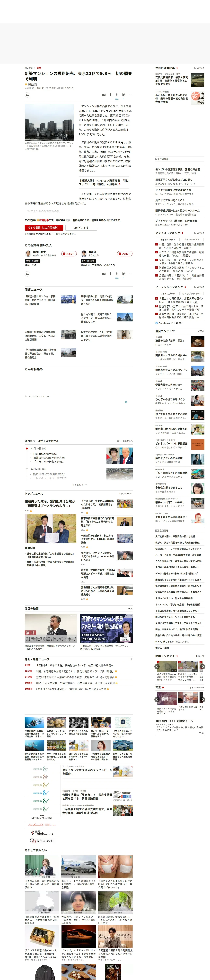Click red arrow beside 注目の連載記事 heading
This screenshot has height=980, width=210.
[x=177, y=68]
